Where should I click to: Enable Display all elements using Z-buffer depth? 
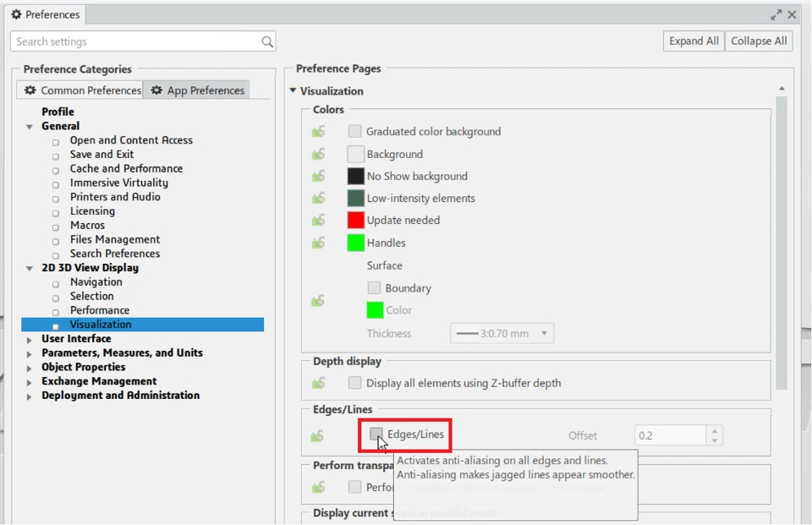pos(355,383)
